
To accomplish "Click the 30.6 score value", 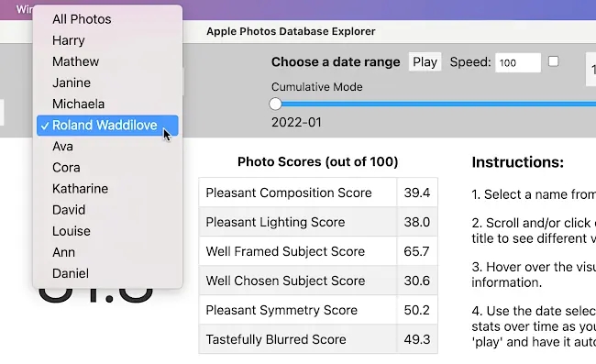I will 417,281.
